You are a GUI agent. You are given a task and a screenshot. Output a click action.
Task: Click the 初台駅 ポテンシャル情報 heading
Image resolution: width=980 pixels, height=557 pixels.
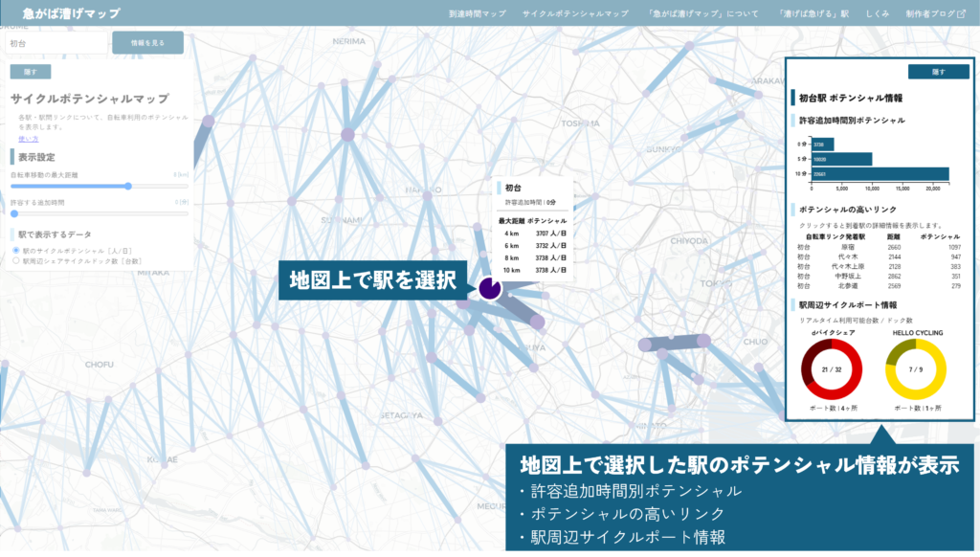point(850,99)
